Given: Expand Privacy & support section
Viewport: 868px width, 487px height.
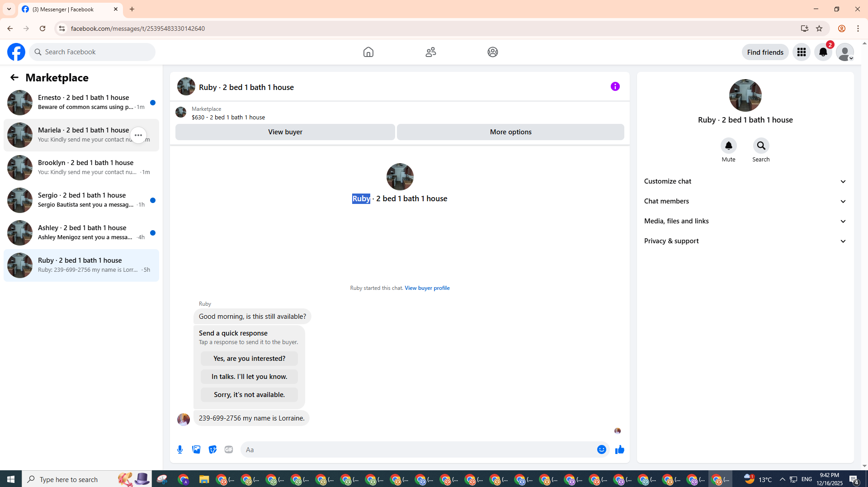Looking at the screenshot, I should pos(745,241).
